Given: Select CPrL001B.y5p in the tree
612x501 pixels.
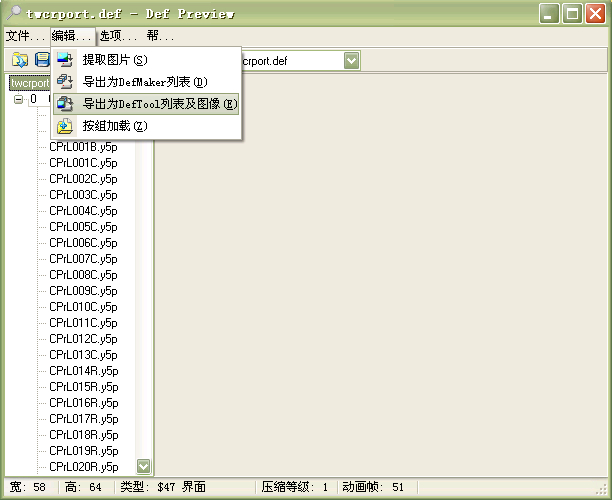Looking at the screenshot, I should [83, 147].
